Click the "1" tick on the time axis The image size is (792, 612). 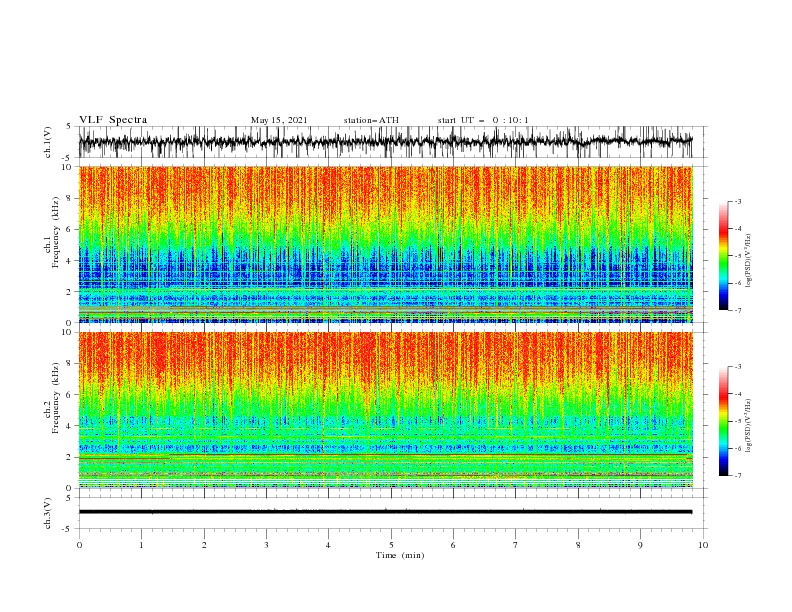point(141,545)
